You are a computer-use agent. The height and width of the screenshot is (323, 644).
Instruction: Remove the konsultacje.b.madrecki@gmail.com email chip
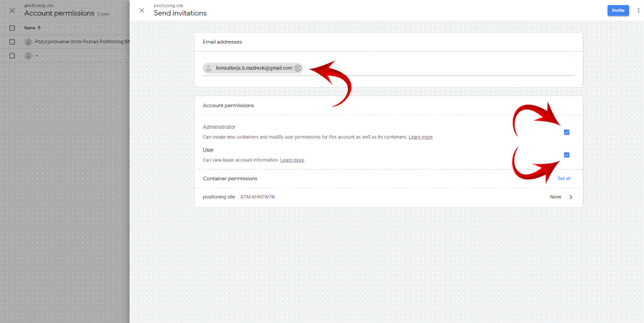pos(297,68)
